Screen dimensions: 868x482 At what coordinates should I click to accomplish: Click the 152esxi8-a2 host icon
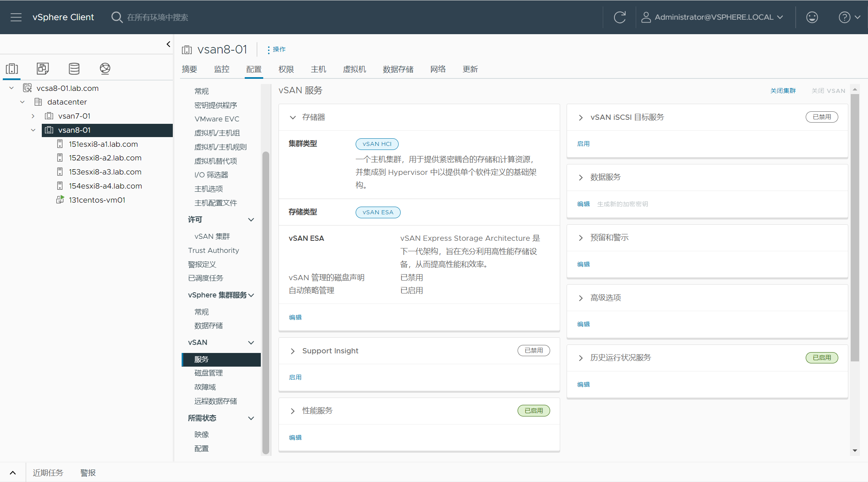pyautogui.click(x=60, y=158)
